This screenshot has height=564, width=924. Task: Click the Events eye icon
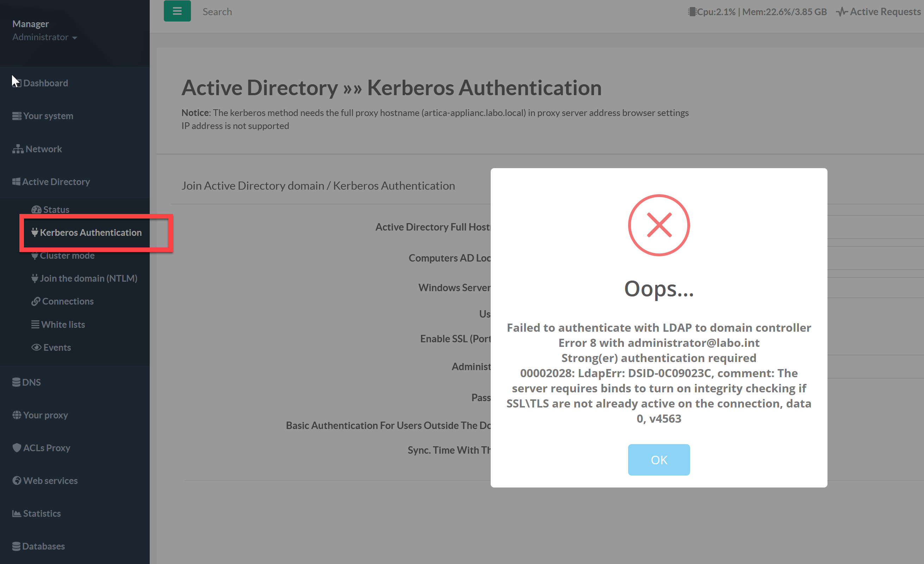point(36,347)
